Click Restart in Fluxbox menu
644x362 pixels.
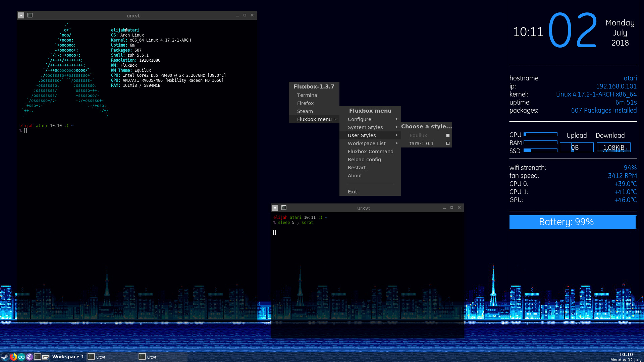pyautogui.click(x=370, y=168)
